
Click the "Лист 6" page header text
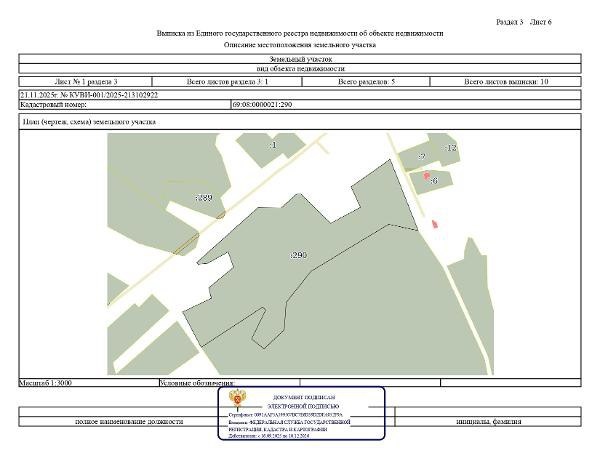point(541,22)
